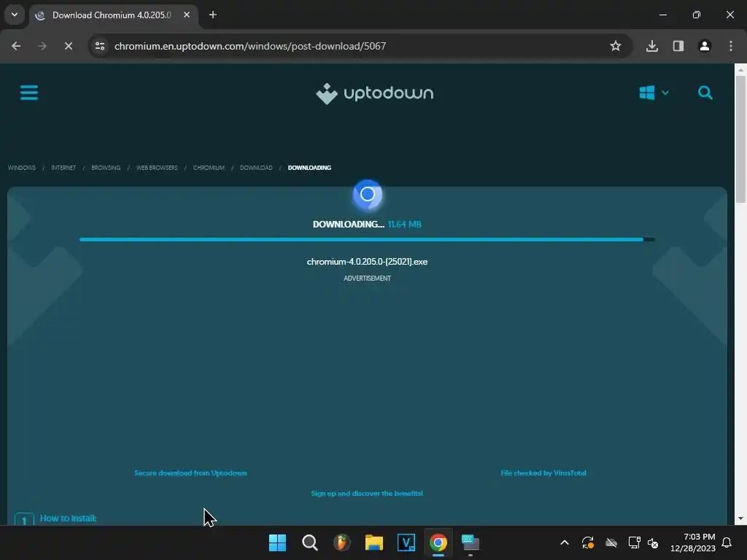The height and width of the screenshot is (560, 747).
Task: Go to the BROWSING breadcrumb
Action: (106, 168)
